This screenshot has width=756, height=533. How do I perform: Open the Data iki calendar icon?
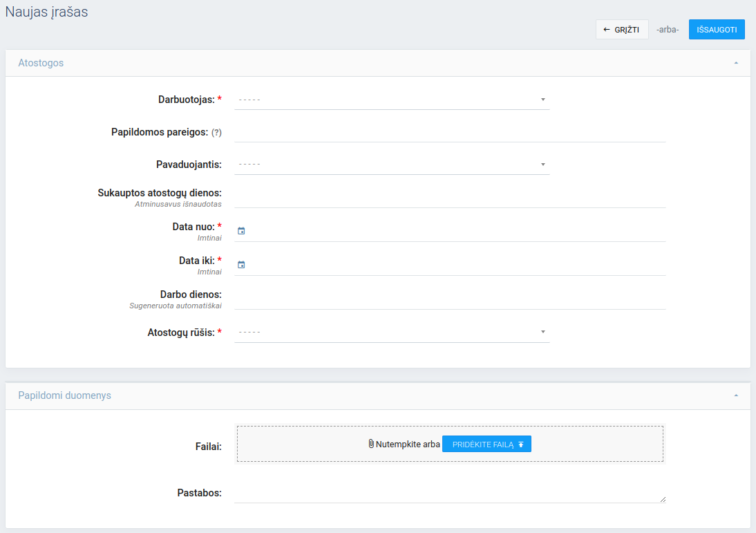point(241,265)
